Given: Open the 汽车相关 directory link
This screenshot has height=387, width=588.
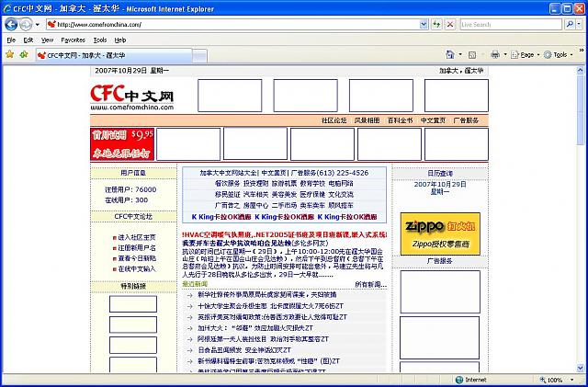Looking at the screenshot, I should (x=255, y=195).
